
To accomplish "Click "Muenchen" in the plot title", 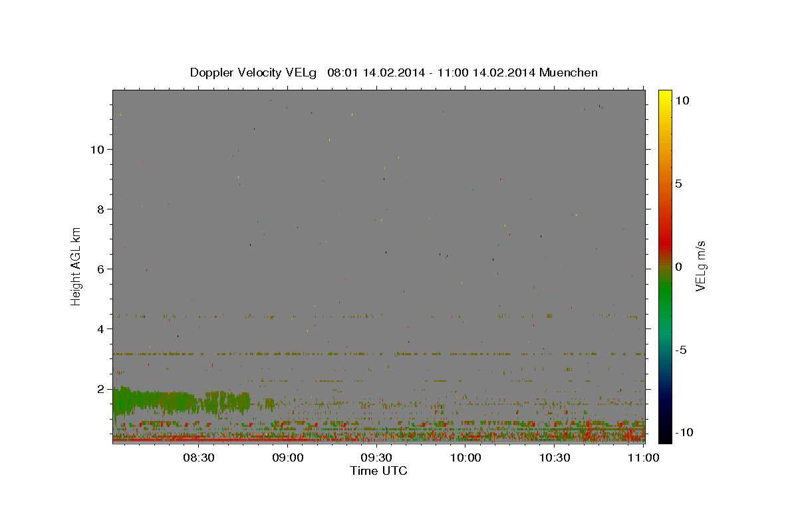I will pos(569,72).
